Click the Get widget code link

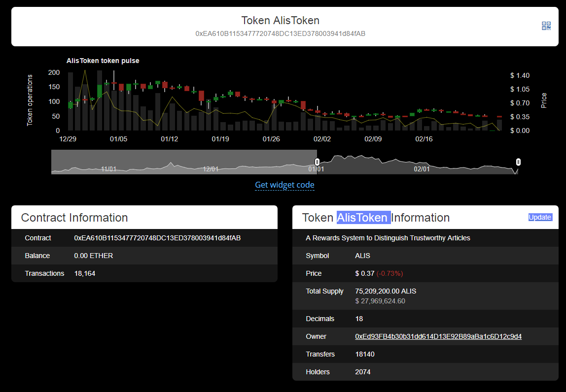pos(284,185)
